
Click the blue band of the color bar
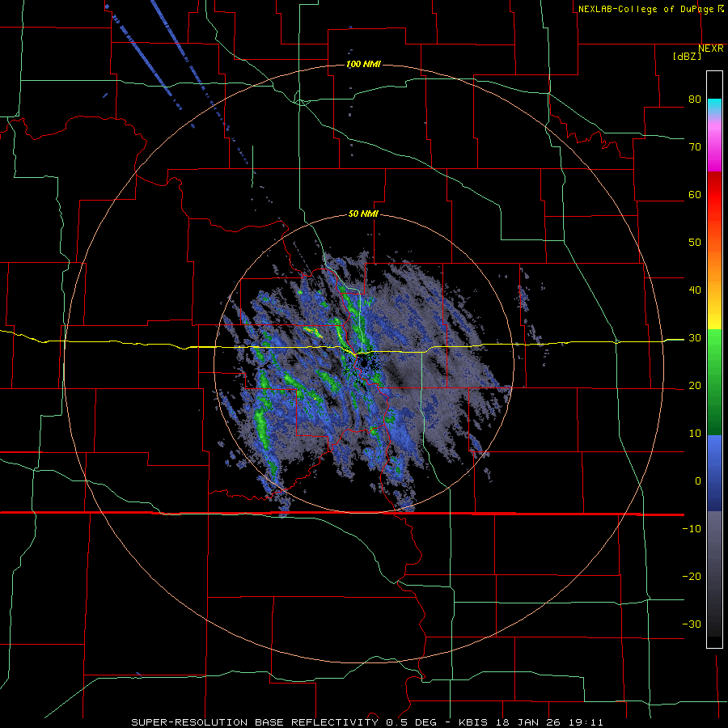tap(714, 473)
